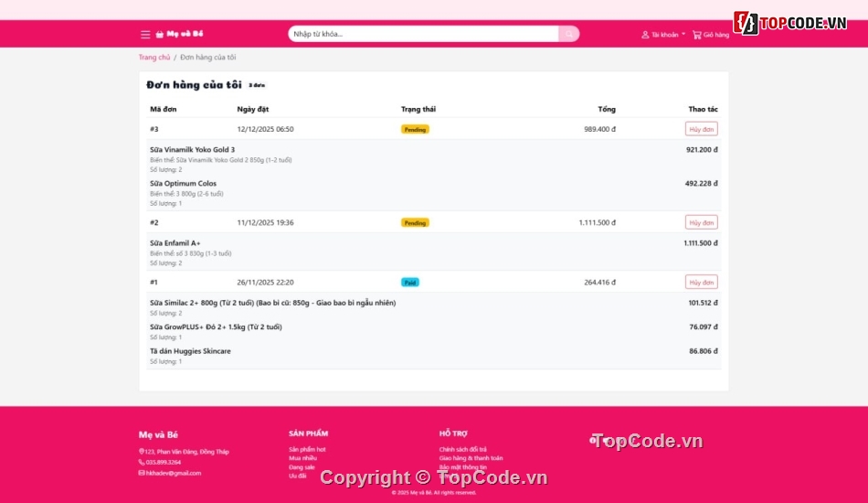
Task: Click order number #2
Action: coord(153,223)
